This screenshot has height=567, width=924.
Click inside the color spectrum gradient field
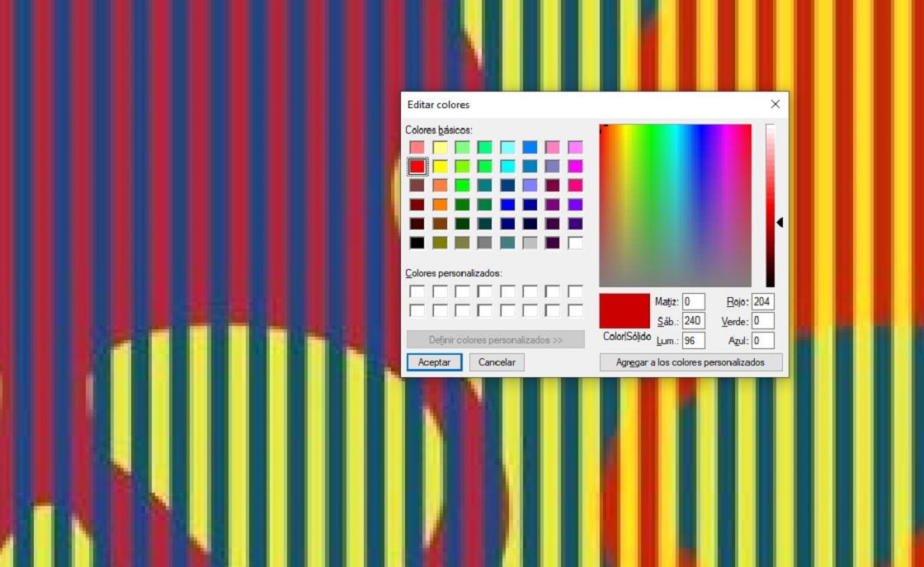675,205
